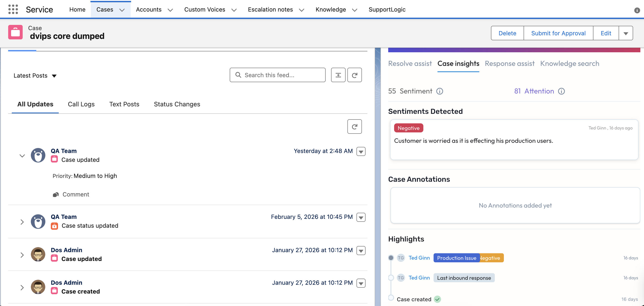The height and width of the screenshot is (306, 644).
Task: Open actions menu for February 5 post
Action: tap(361, 218)
